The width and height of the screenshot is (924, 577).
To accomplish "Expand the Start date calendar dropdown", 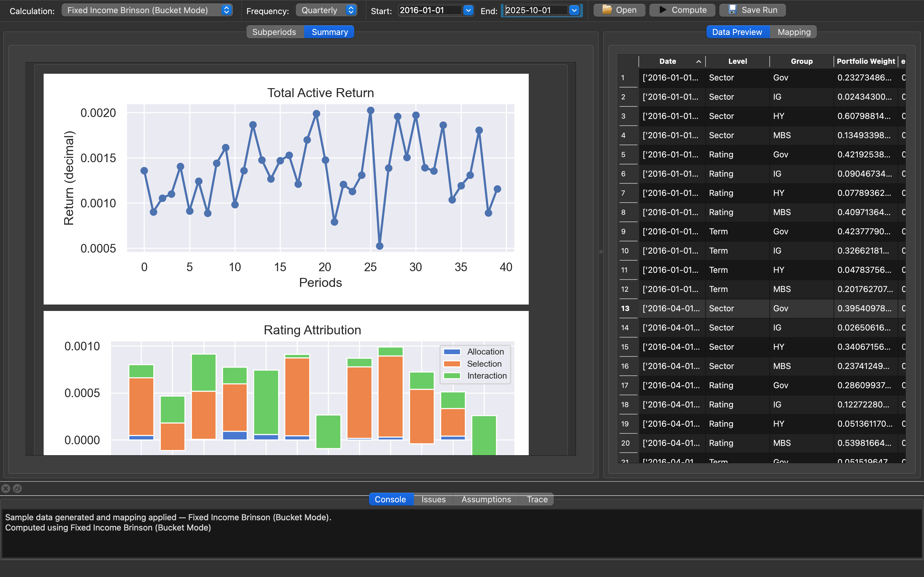I will tap(468, 10).
